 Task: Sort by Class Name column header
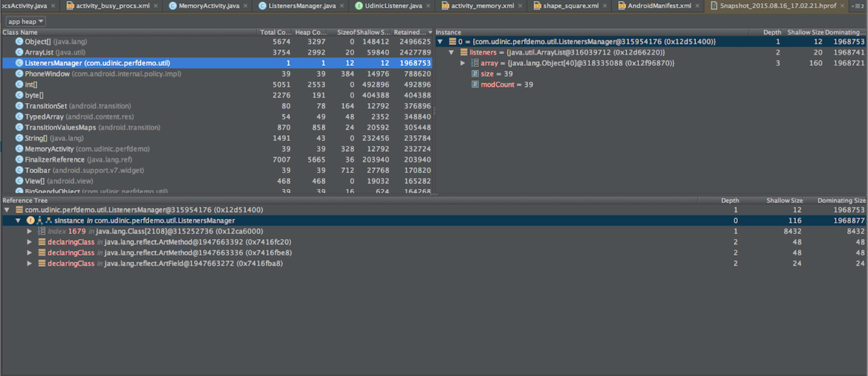coord(20,32)
